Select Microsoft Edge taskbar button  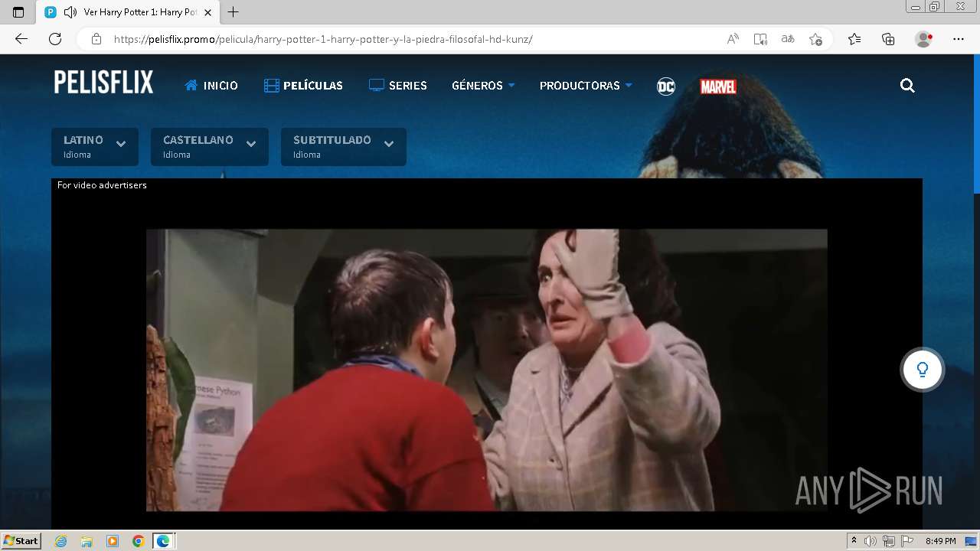164,541
